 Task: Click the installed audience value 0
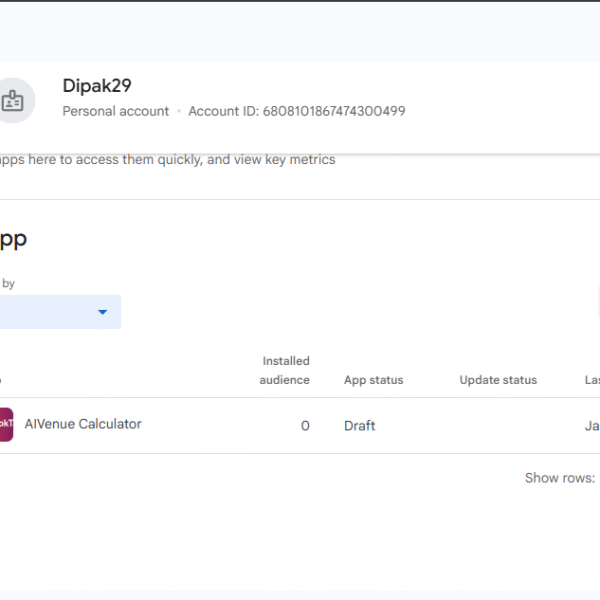pos(305,426)
